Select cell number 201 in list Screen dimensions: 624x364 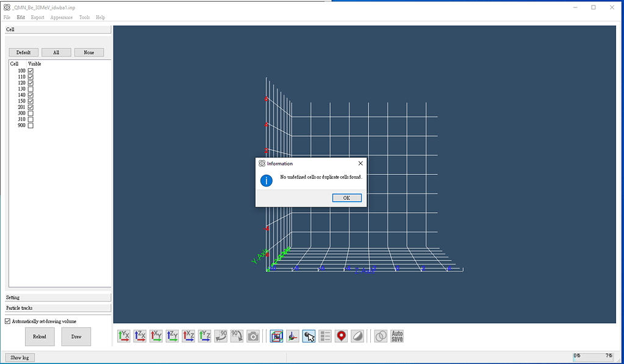[21, 107]
